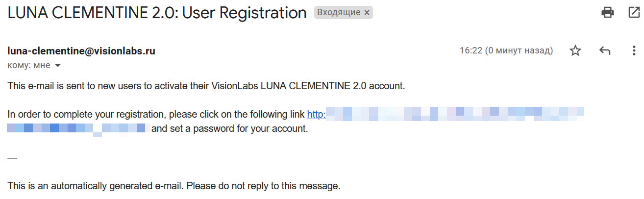Screen dimensions: 644x199
Task: Click blurred link before 'and set a password'
Action: tap(78, 129)
